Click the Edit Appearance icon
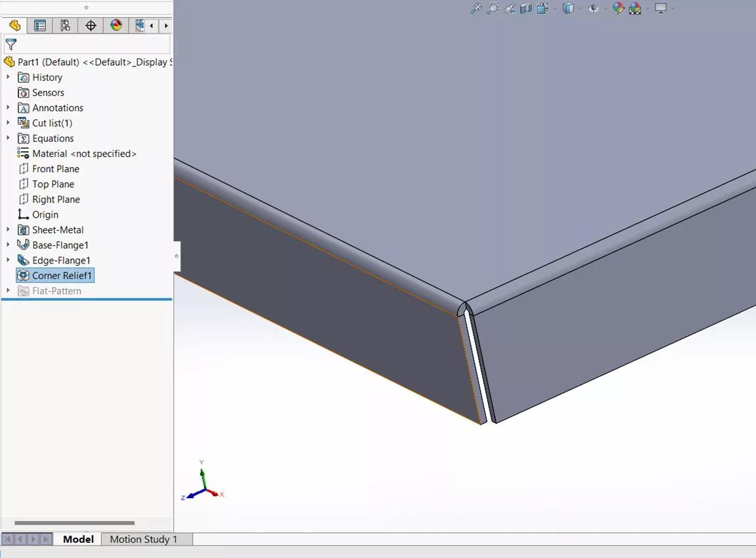756x558 pixels. [x=619, y=8]
